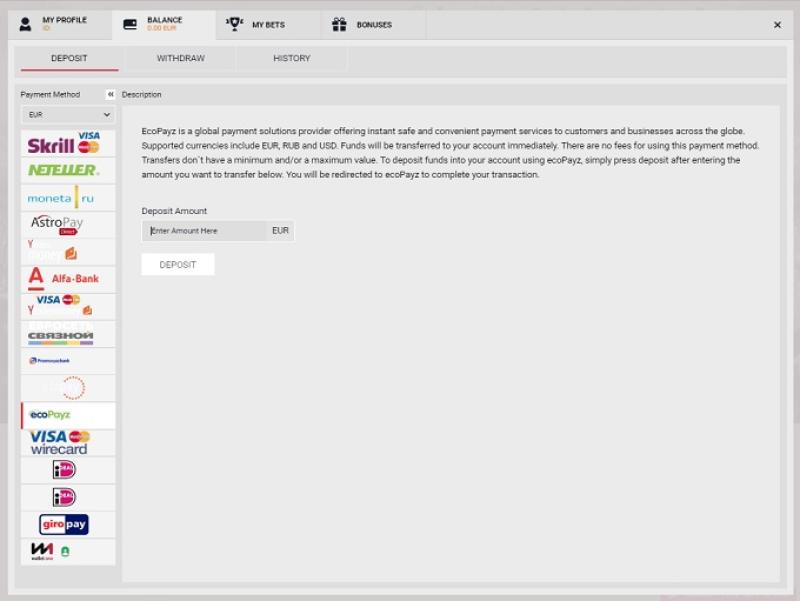Select Alfa-Bank payment method

click(x=67, y=279)
